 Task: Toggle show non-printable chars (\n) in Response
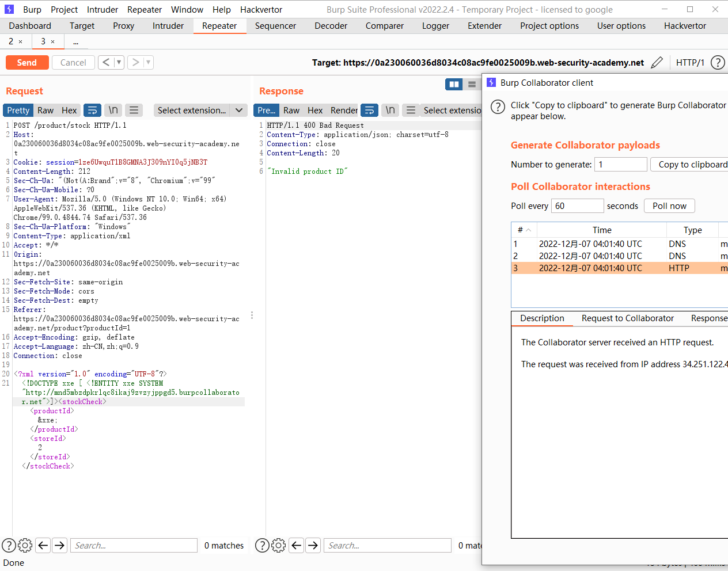pos(390,110)
